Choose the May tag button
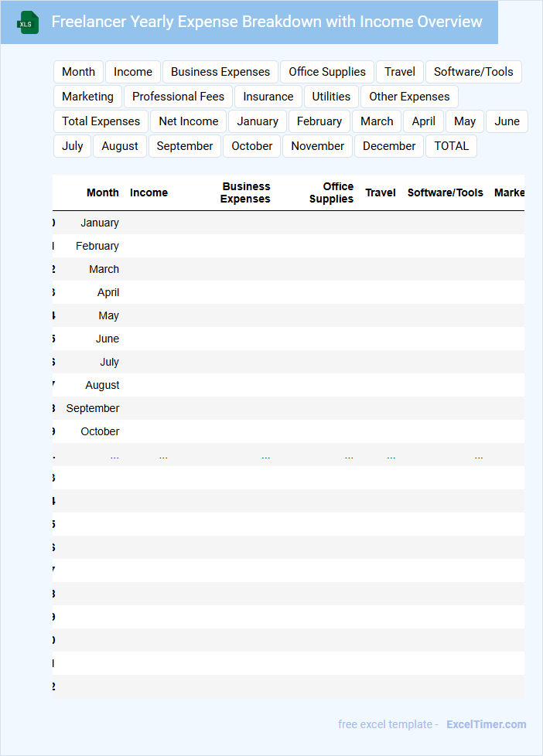The image size is (543, 756). tap(465, 121)
